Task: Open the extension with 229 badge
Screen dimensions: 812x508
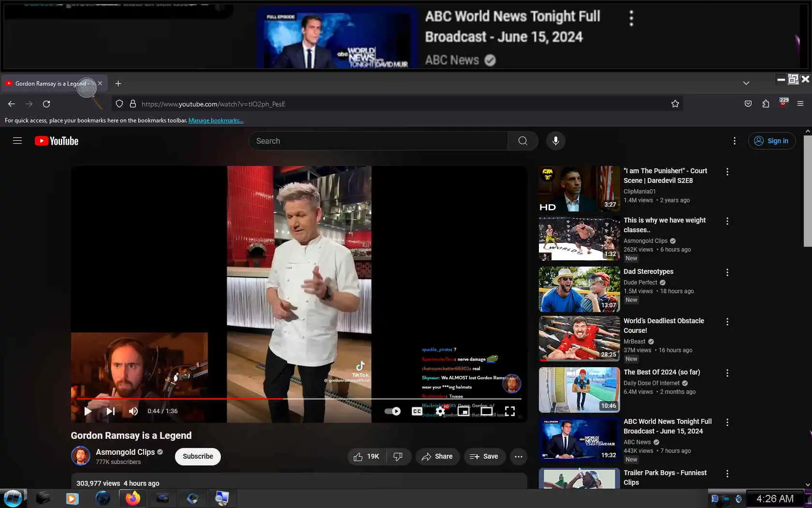Action: pos(783,103)
